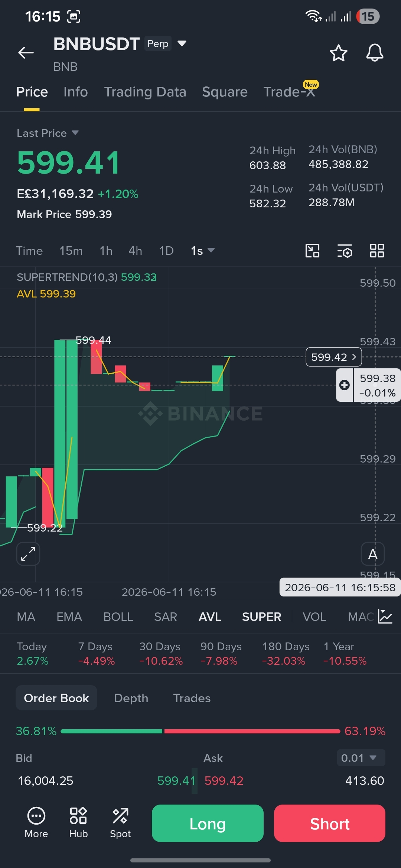
Task: Tap the red Short button
Action: [330, 823]
